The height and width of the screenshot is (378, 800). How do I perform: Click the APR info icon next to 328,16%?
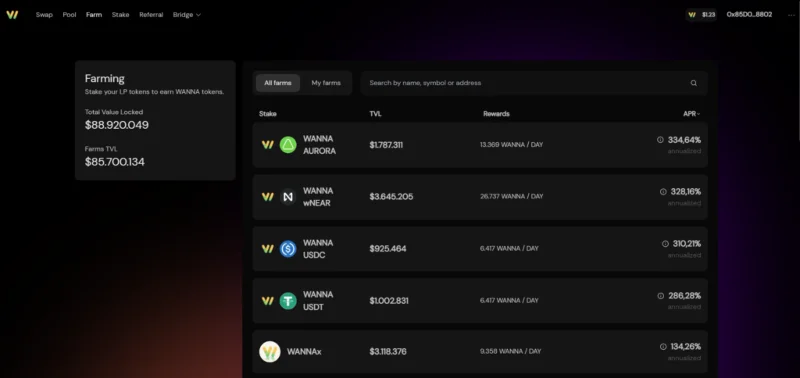(663, 192)
